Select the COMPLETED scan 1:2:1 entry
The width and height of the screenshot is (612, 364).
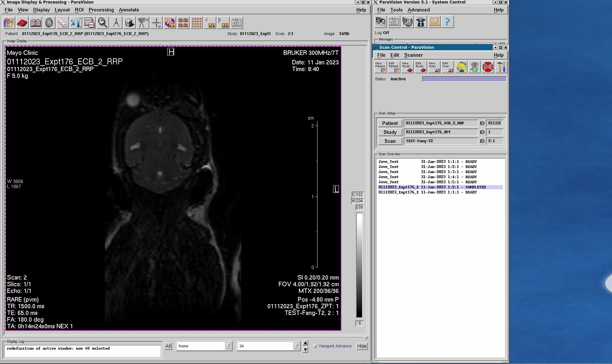tap(440, 187)
